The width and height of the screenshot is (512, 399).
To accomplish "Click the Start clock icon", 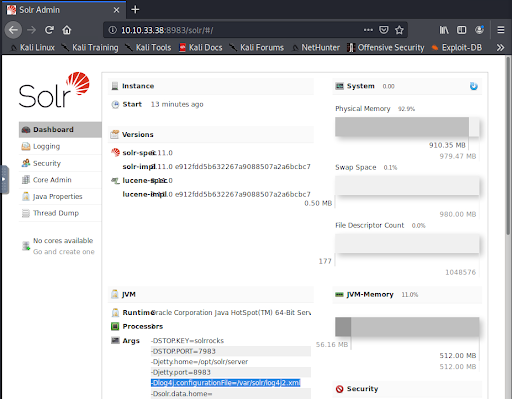I will pyautogui.click(x=115, y=105).
